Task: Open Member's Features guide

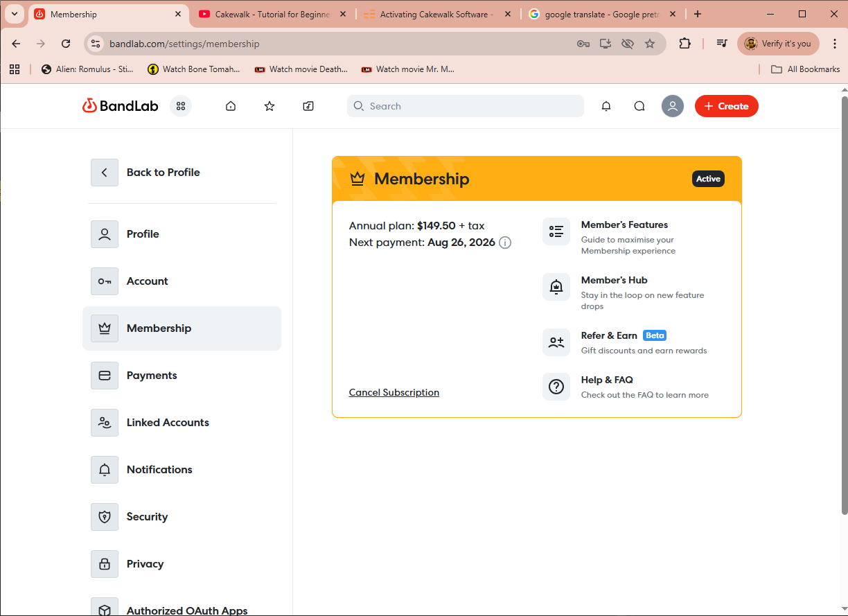Action: click(x=633, y=237)
